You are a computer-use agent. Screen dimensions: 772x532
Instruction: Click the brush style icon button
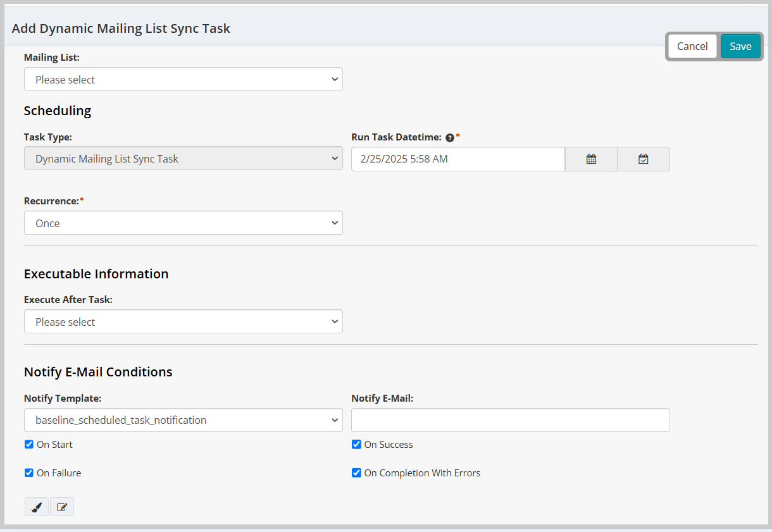pos(36,507)
